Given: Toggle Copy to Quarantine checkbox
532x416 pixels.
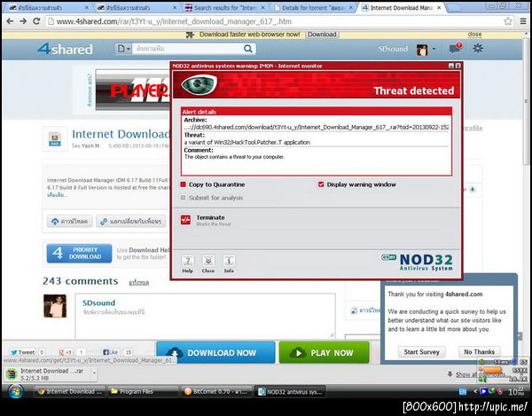Looking at the screenshot, I should (x=184, y=184).
